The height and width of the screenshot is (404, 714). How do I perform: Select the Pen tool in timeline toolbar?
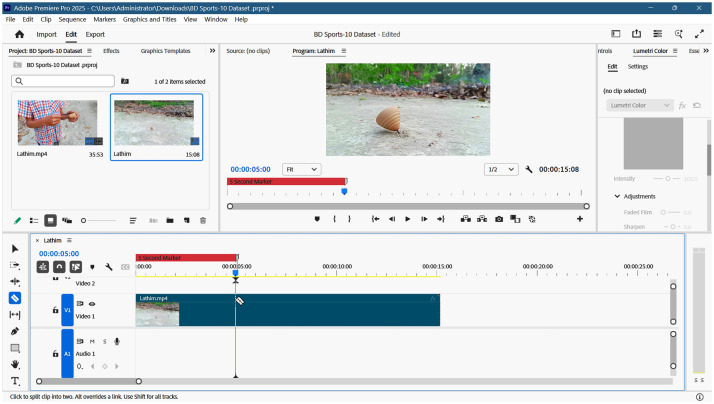(15, 331)
